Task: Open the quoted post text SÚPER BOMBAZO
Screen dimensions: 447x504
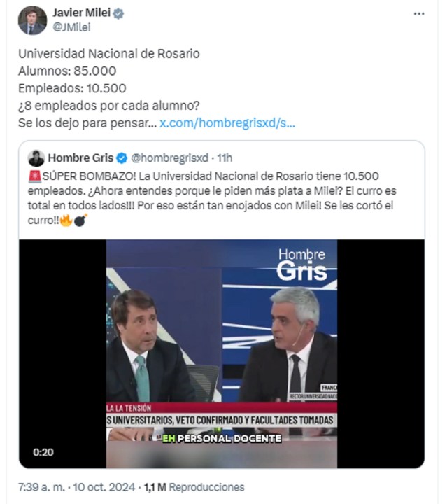Action: click(212, 198)
